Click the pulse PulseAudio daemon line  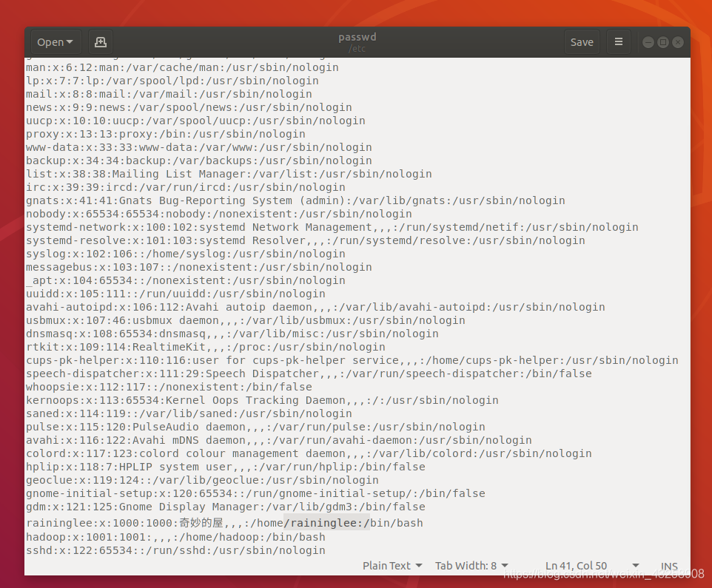click(255, 428)
